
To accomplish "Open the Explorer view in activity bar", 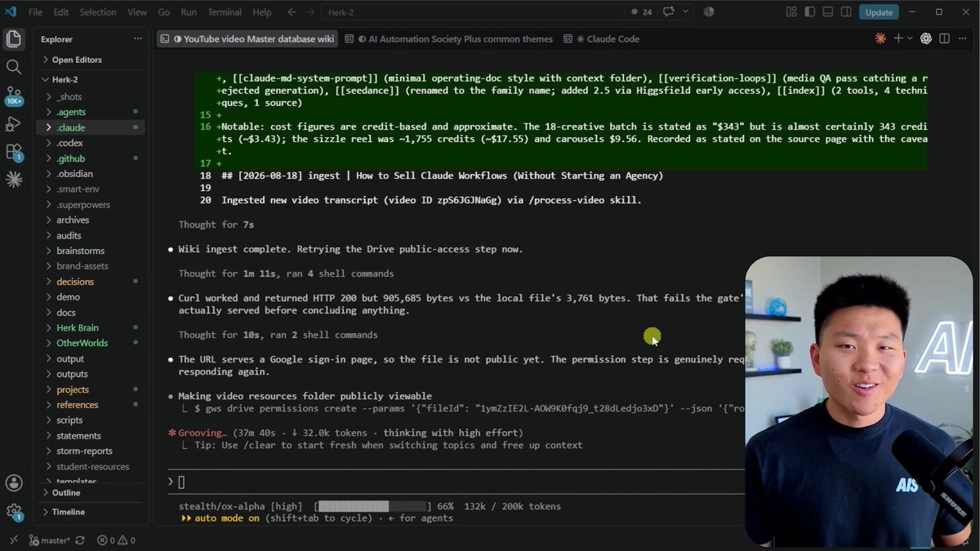I will click(13, 39).
